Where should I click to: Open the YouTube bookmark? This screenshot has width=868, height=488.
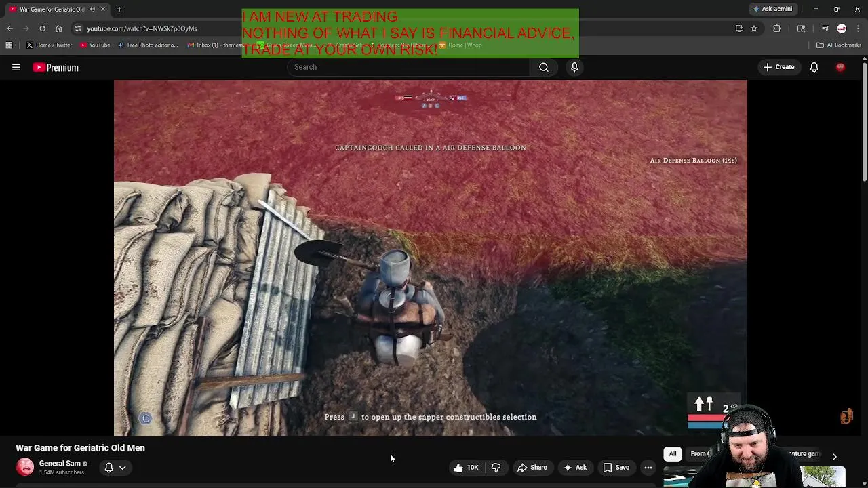pos(95,45)
